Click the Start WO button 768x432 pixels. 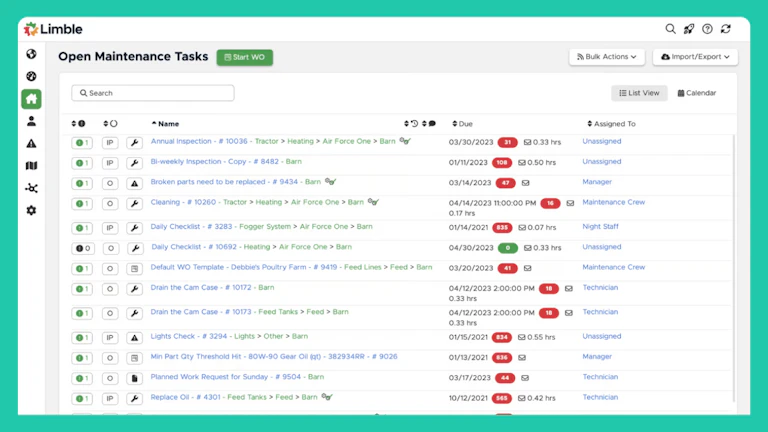244,57
